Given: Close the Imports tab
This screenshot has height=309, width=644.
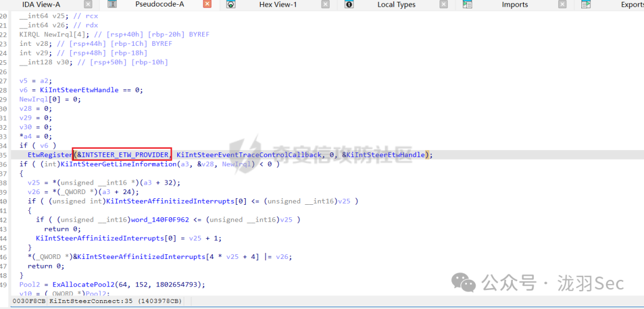Looking at the screenshot, I should [x=562, y=5].
